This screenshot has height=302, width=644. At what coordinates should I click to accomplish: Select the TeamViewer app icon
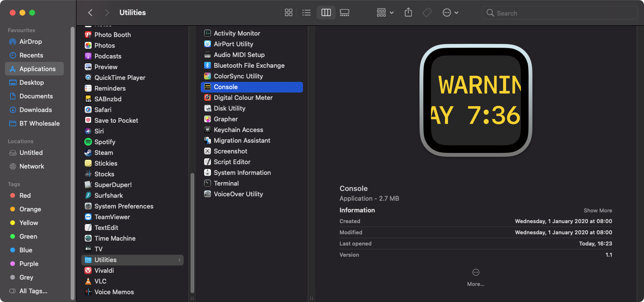[x=88, y=217]
